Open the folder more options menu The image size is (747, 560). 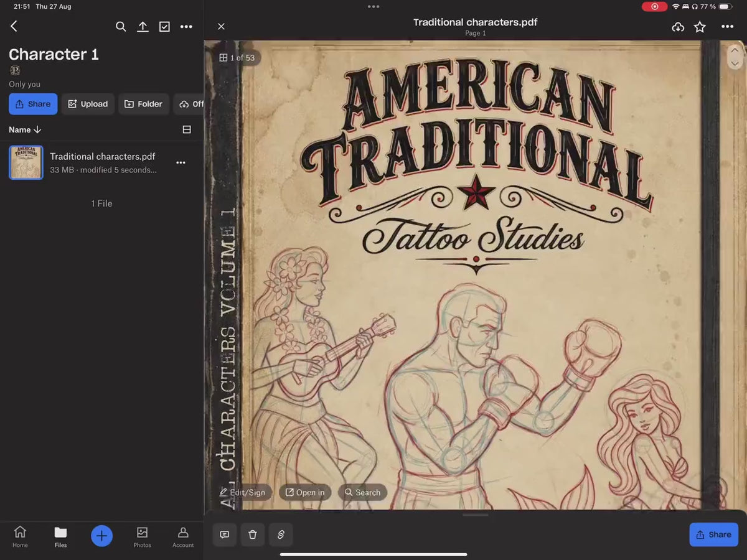pyautogui.click(x=186, y=27)
